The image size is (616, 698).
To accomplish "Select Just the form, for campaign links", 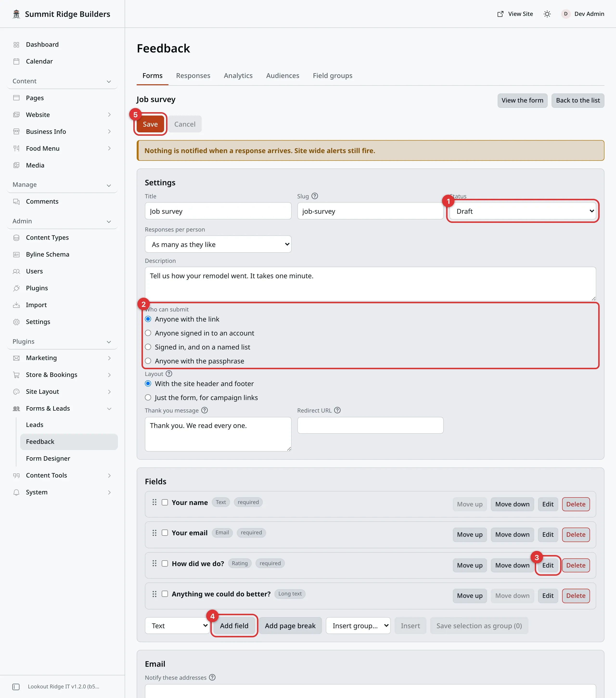I will [148, 397].
